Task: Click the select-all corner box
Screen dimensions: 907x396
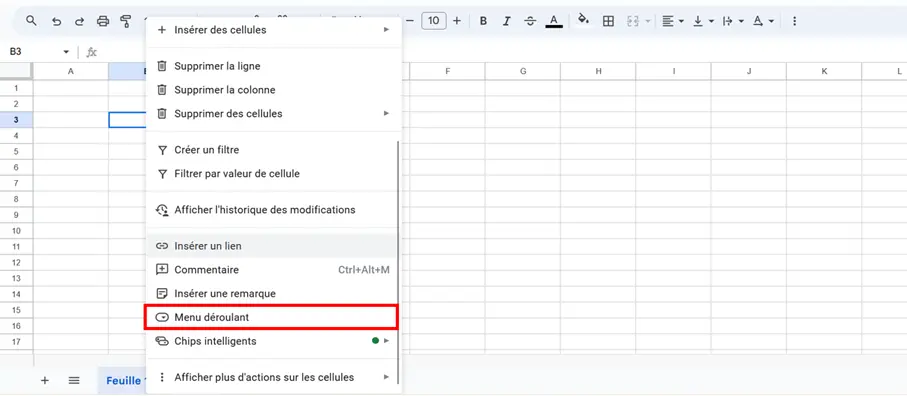Action: pyautogui.click(x=16, y=71)
